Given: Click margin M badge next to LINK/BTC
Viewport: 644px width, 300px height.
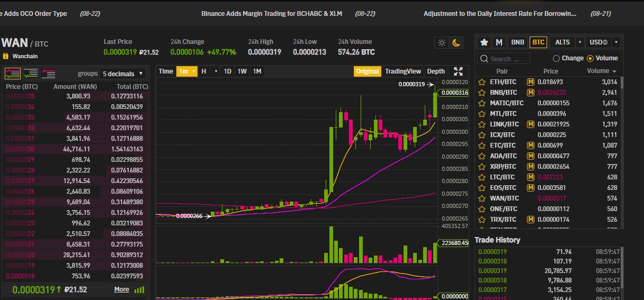Looking at the screenshot, I should tap(530, 124).
